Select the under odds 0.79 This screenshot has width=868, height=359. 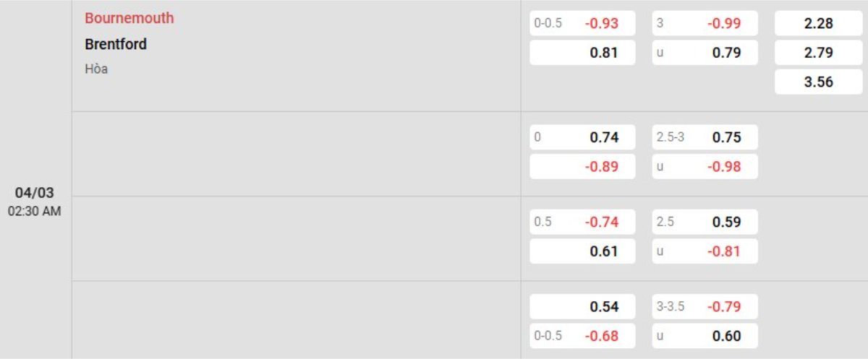[705, 53]
